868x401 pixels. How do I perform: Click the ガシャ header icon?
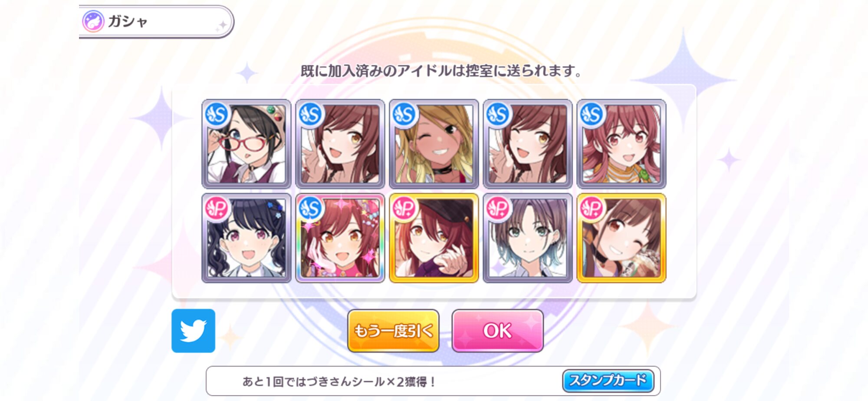(x=93, y=21)
